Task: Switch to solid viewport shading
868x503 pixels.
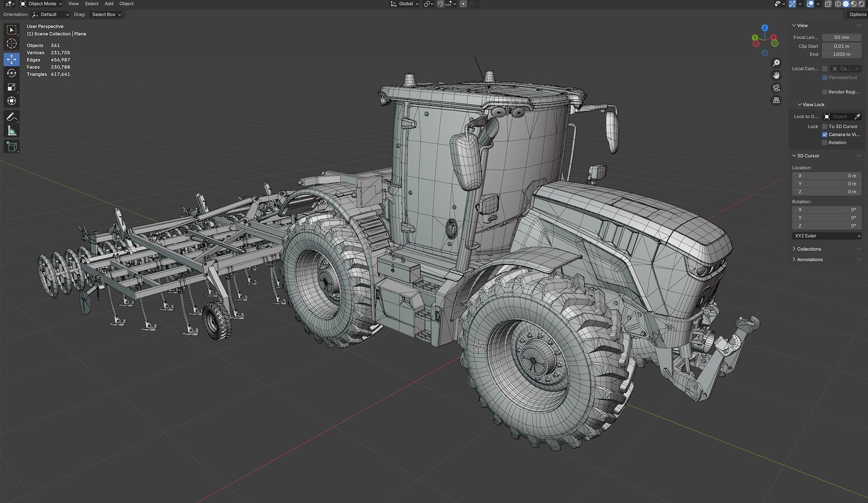Action: coord(845,4)
